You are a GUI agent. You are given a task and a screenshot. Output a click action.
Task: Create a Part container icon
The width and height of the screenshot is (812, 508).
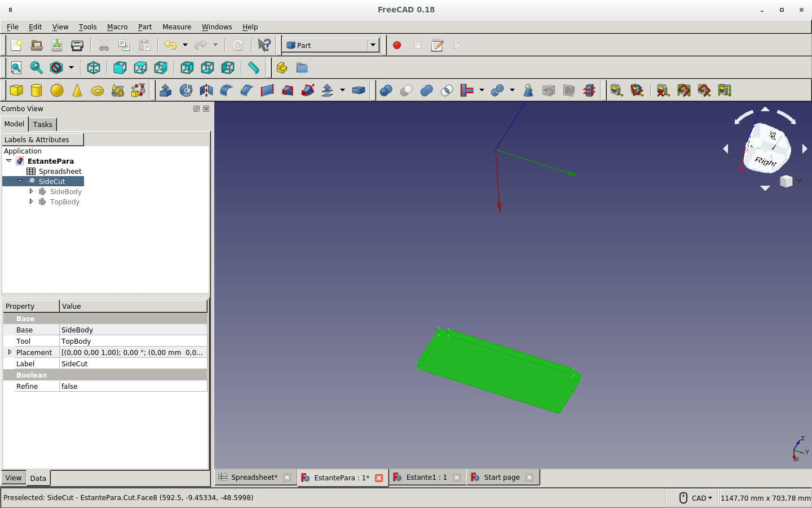pos(282,68)
